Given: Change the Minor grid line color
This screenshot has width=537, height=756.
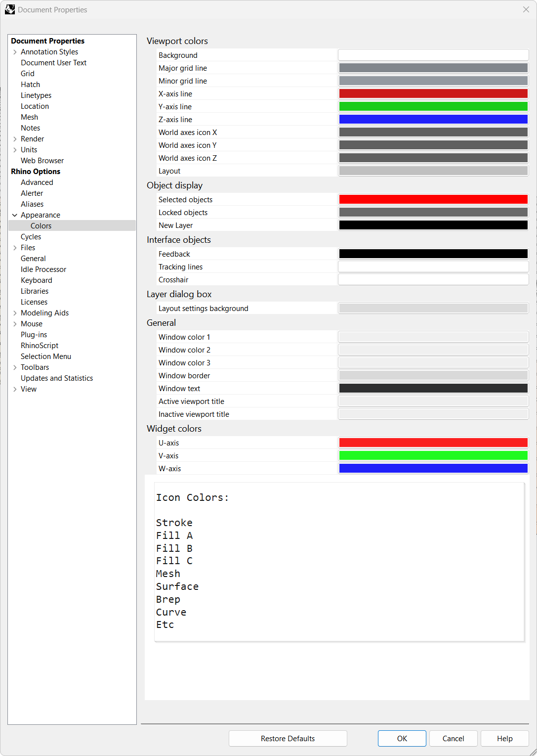Looking at the screenshot, I should click(x=433, y=81).
